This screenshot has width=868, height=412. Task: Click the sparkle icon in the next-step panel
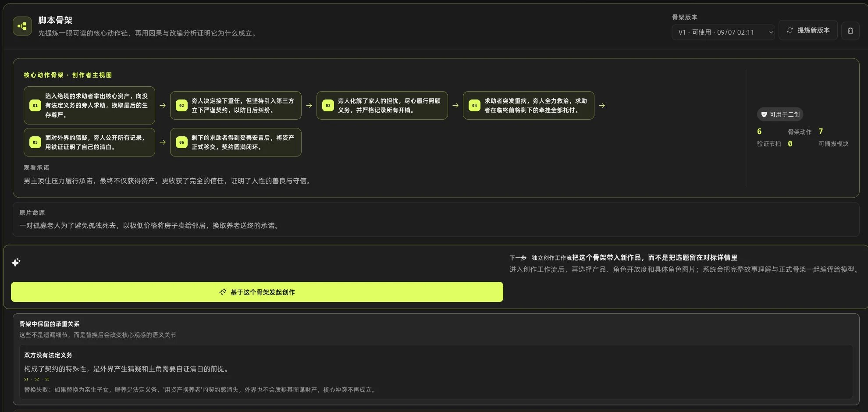pos(16,262)
